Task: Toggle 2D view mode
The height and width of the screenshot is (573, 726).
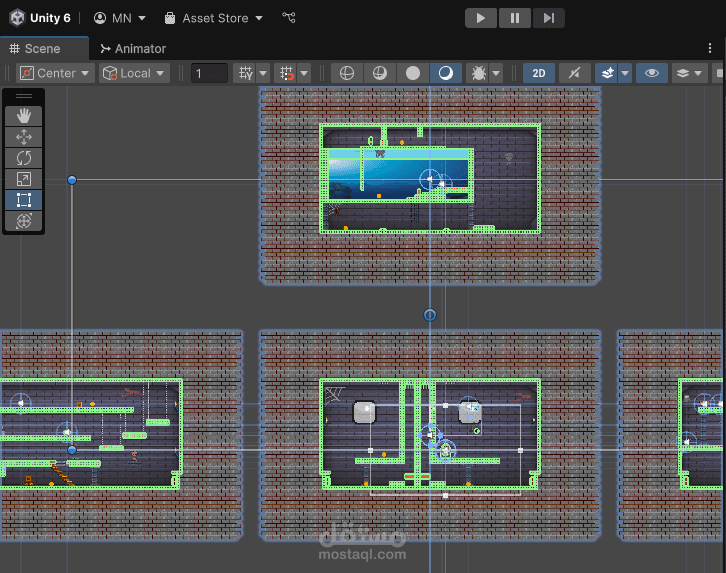Action: pyautogui.click(x=539, y=73)
